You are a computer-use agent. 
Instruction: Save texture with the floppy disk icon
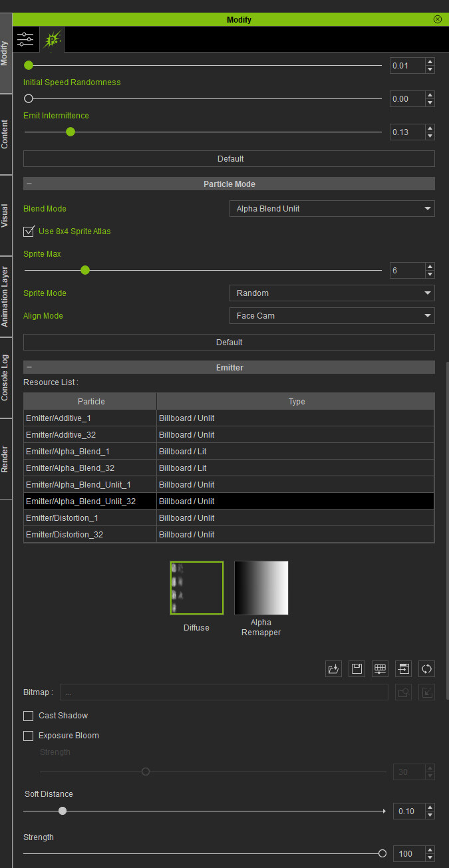[x=357, y=669]
